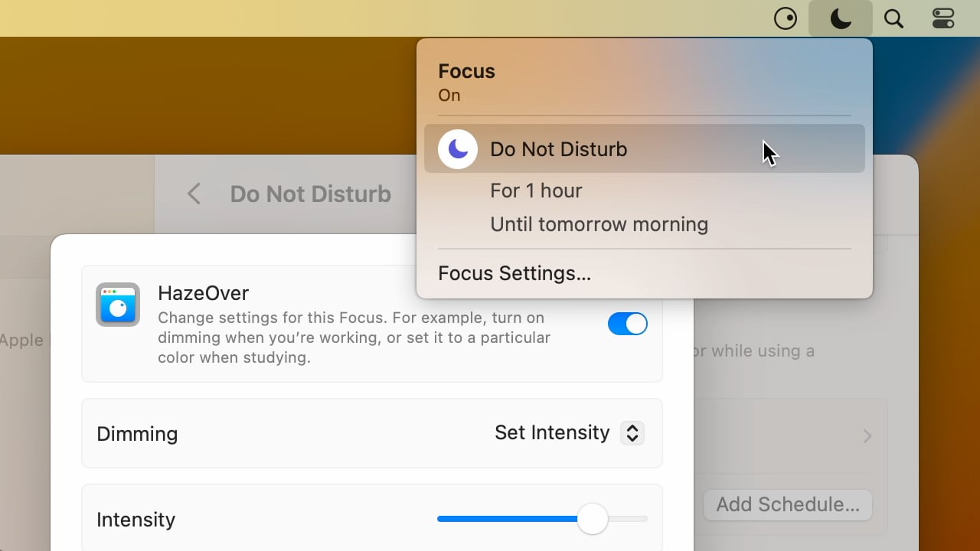This screenshot has height=551, width=980.
Task: Click the Intensity slider handle
Action: point(592,519)
